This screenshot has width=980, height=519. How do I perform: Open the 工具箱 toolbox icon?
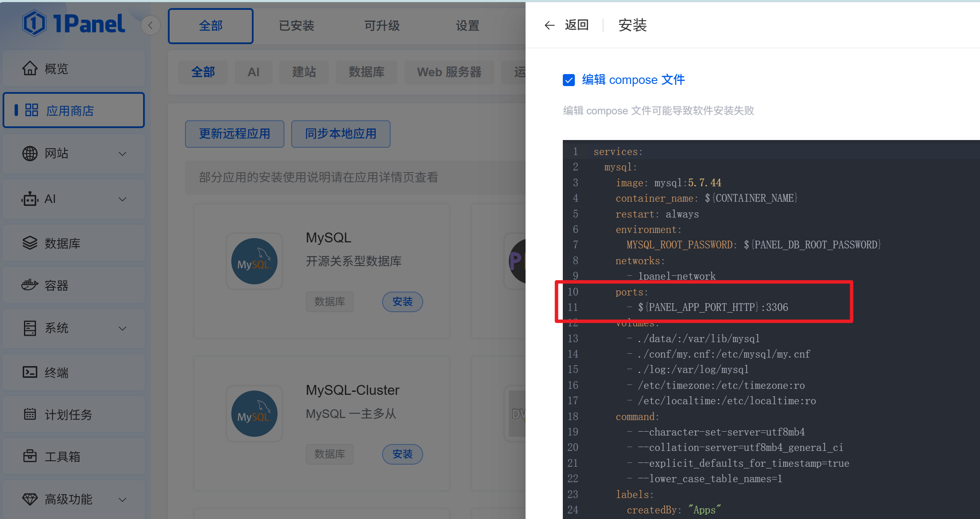pos(30,456)
